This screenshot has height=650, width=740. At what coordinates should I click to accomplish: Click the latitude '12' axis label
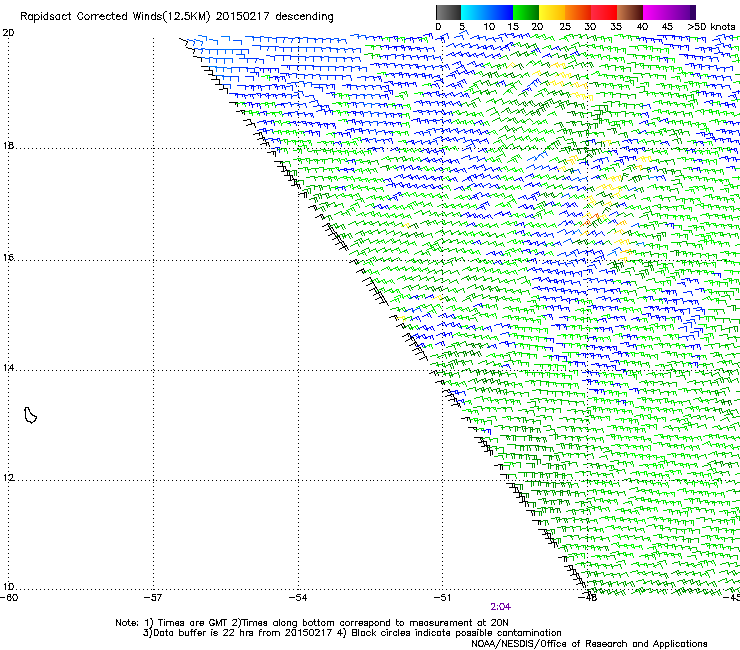(x=8, y=478)
